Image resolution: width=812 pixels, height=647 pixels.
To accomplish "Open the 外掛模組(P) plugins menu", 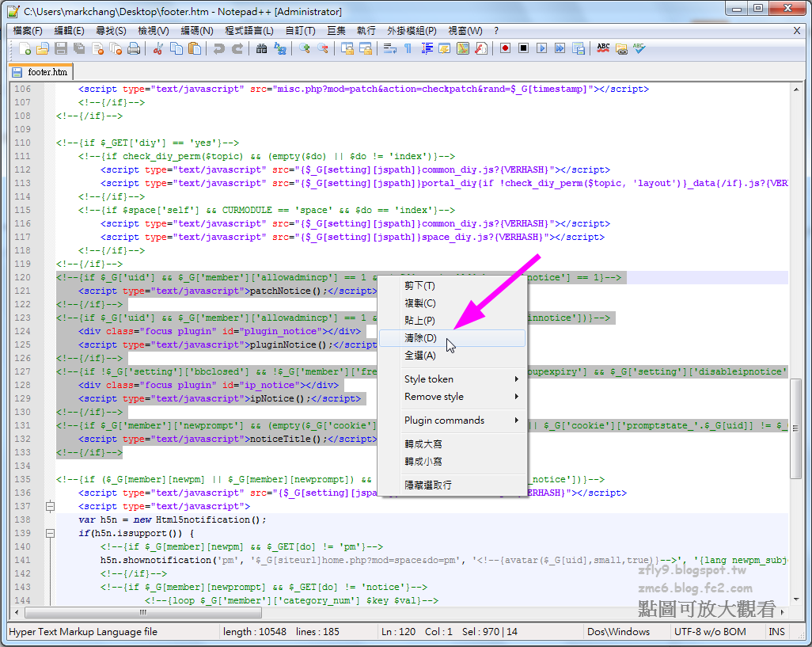I will click(x=412, y=31).
